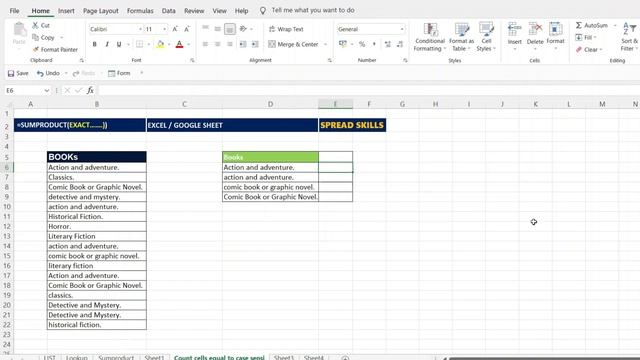
Task: Click Increase Decimal icon
Action: pos(387,44)
